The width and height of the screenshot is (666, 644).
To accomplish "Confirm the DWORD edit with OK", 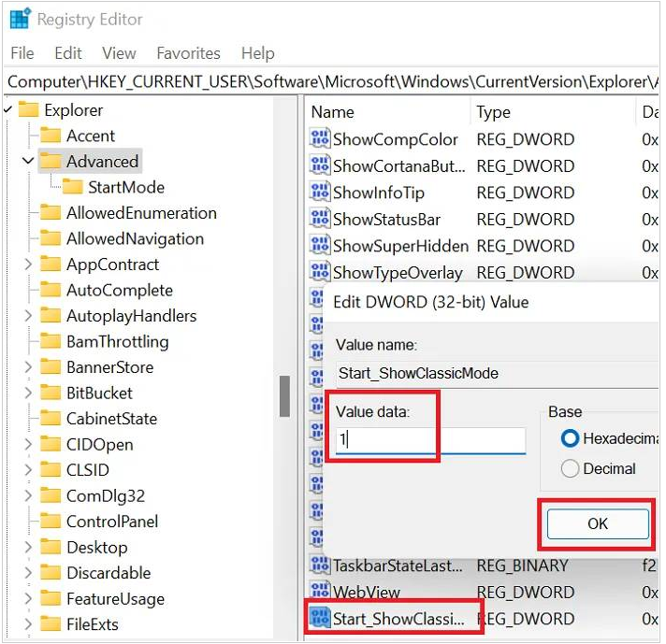I will point(598,523).
